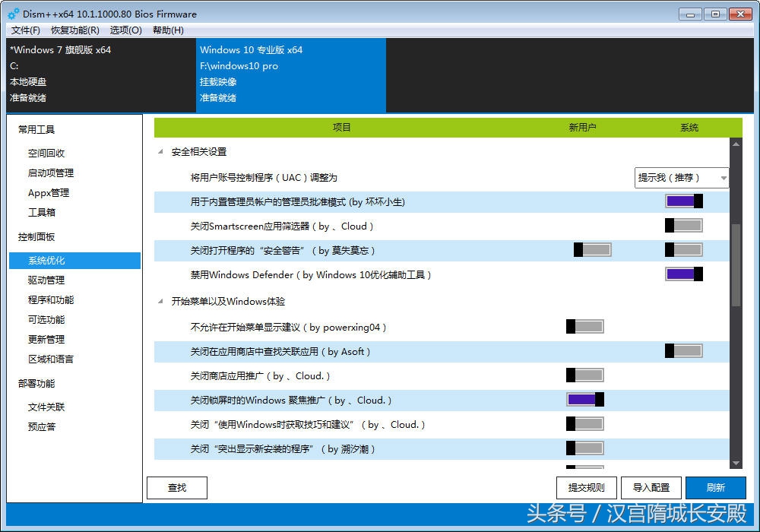This screenshot has width=760, height=532.
Task: Open 预应答 in the sidebar
Action: [42, 427]
